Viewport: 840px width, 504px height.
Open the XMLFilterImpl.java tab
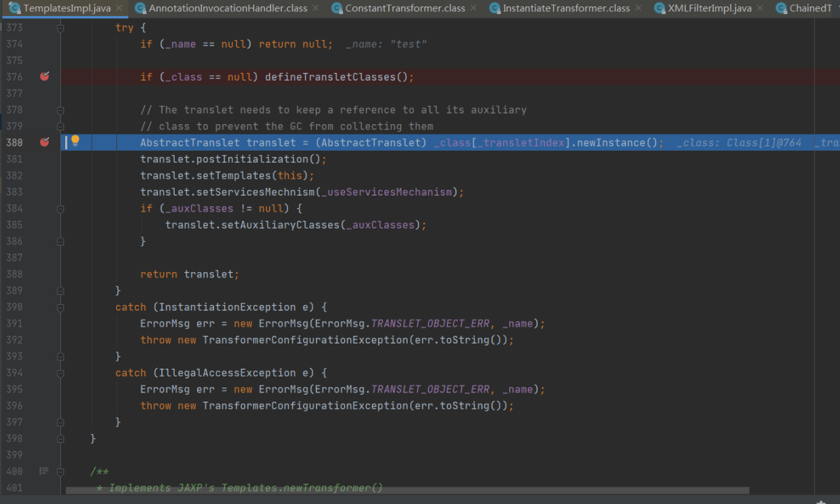[x=710, y=8]
